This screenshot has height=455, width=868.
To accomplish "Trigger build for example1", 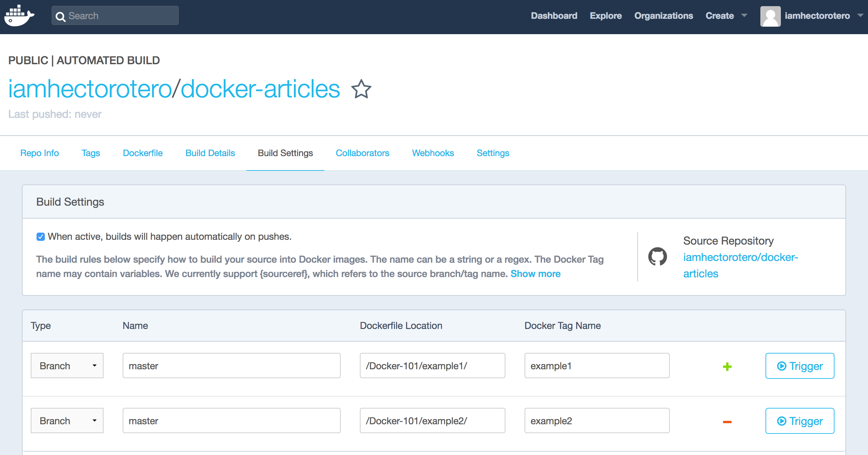I will click(x=800, y=366).
